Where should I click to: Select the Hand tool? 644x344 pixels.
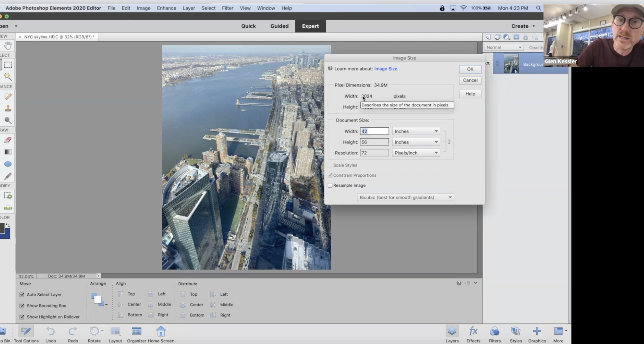(8, 46)
